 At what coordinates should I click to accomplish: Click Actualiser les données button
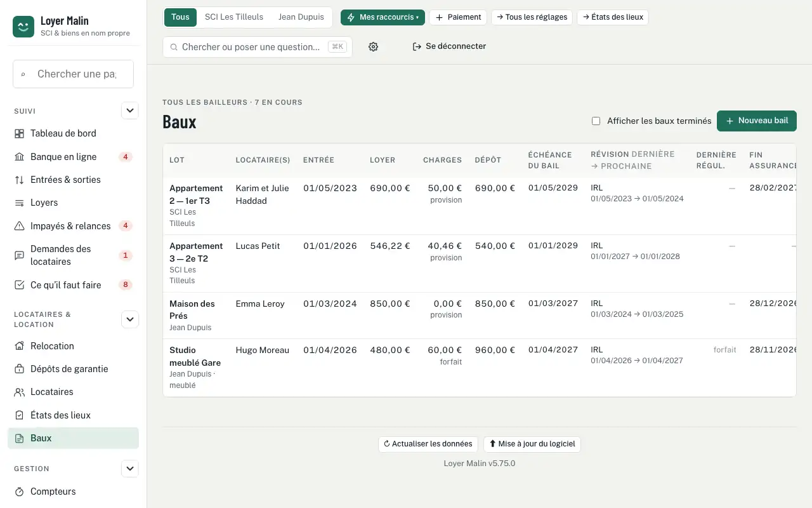pos(428,444)
